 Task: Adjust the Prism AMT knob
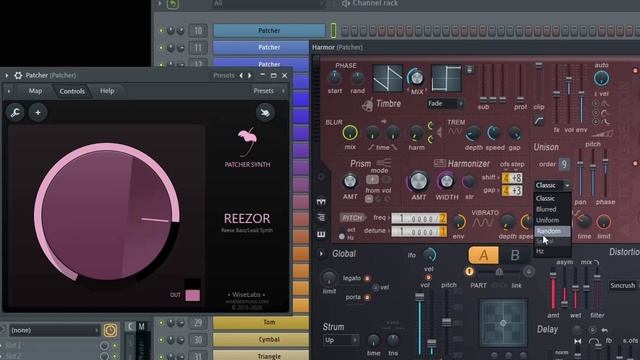coord(350,182)
